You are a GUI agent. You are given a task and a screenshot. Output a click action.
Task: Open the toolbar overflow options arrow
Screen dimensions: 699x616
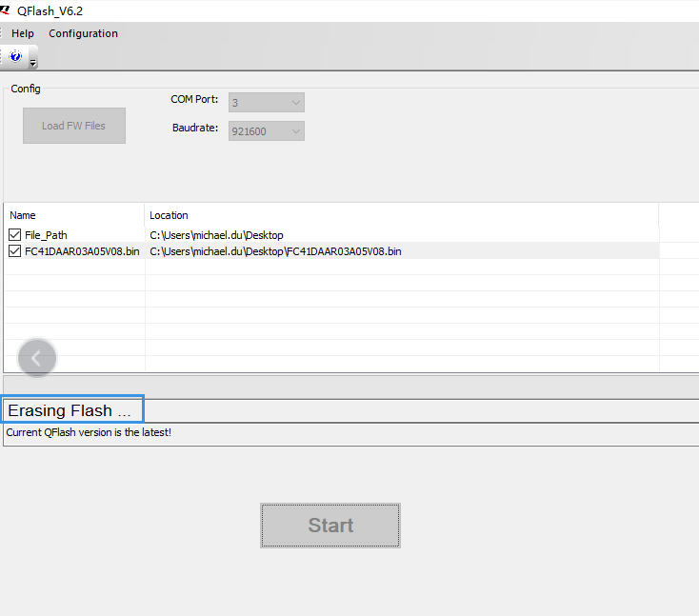tap(33, 64)
